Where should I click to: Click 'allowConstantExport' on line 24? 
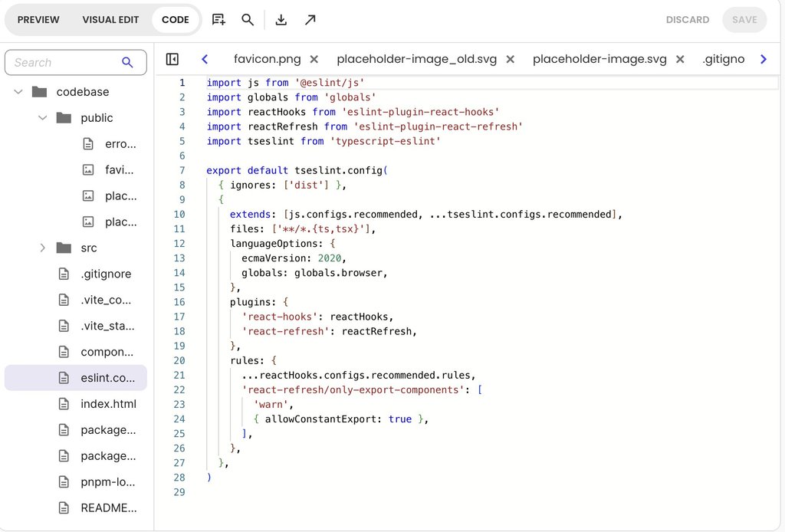(320, 419)
